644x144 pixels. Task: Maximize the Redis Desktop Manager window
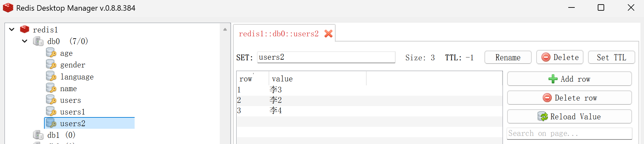(x=601, y=7)
